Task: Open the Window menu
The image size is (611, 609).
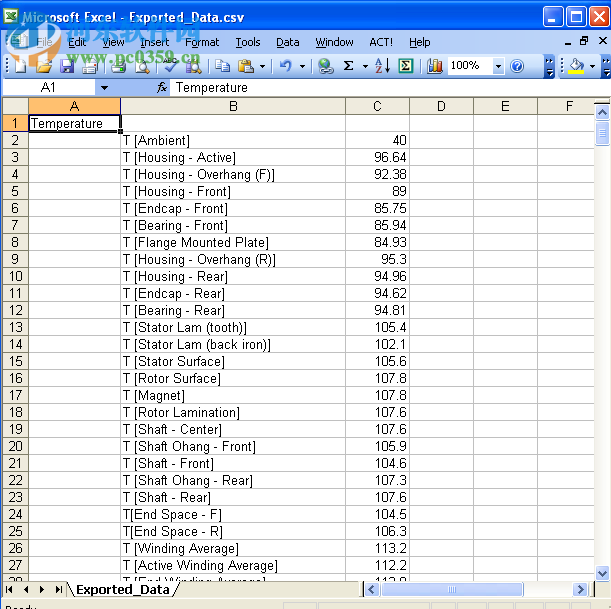Action: (x=334, y=42)
